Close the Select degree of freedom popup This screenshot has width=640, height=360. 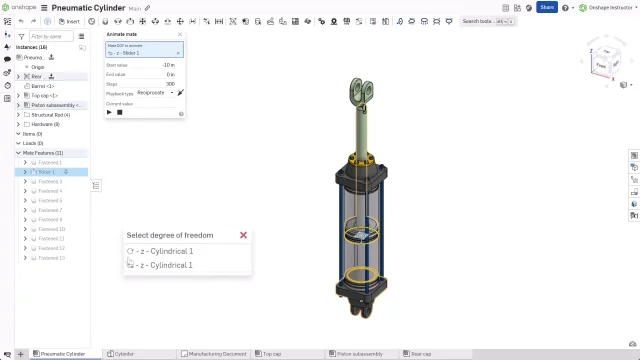click(x=243, y=235)
